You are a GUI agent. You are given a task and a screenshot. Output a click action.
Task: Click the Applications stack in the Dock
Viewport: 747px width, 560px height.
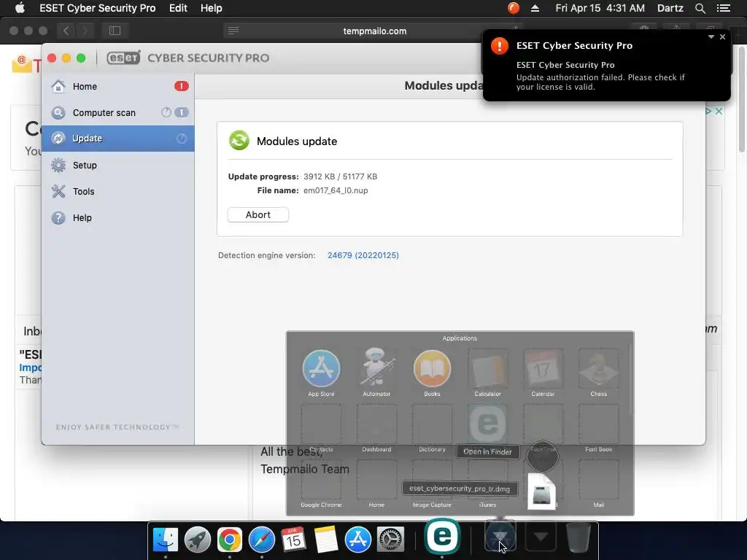(500, 537)
